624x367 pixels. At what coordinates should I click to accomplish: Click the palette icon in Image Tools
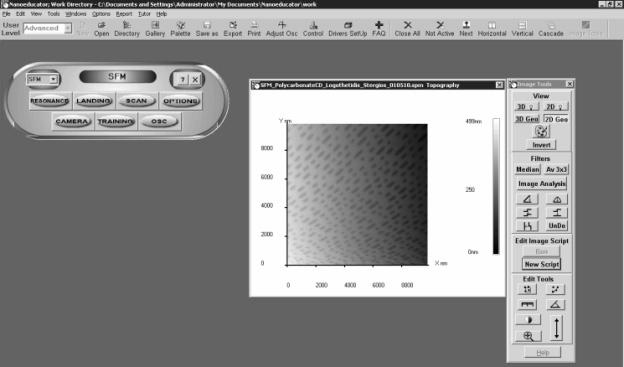[x=541, y=131]
